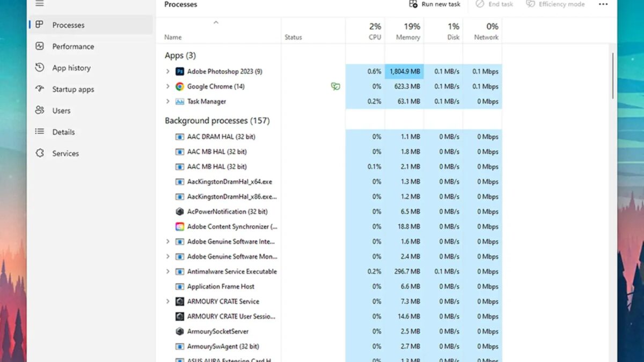644x362 pixels.
Task: Click the End task button
Action: (x=494, y=4)
